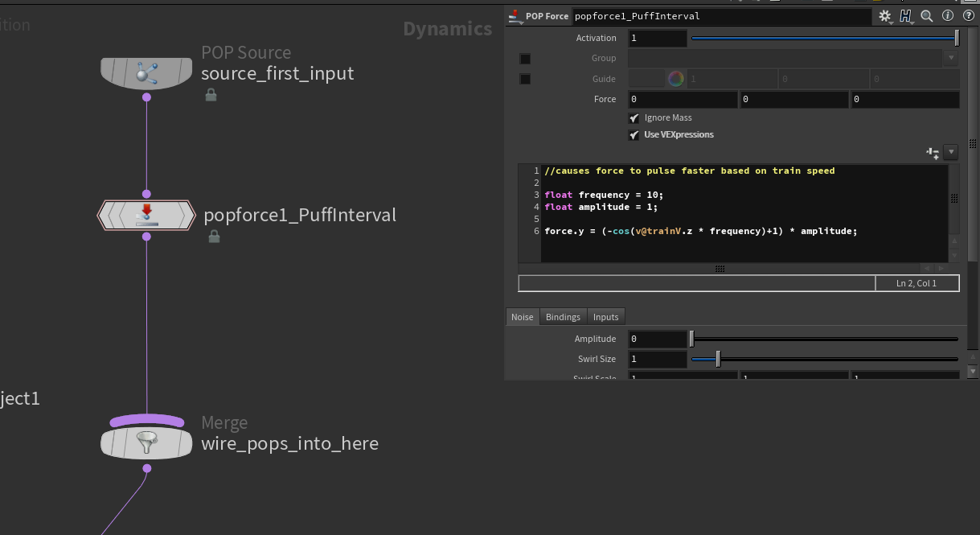
Task: Toggle the Guide parameter checkbox
Action: (x=525, y=79)
